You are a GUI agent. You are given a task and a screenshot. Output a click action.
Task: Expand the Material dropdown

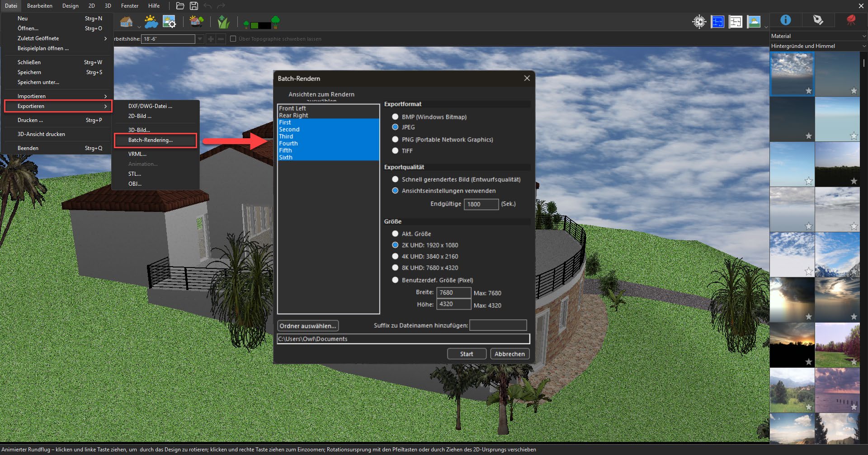[863, 36]
